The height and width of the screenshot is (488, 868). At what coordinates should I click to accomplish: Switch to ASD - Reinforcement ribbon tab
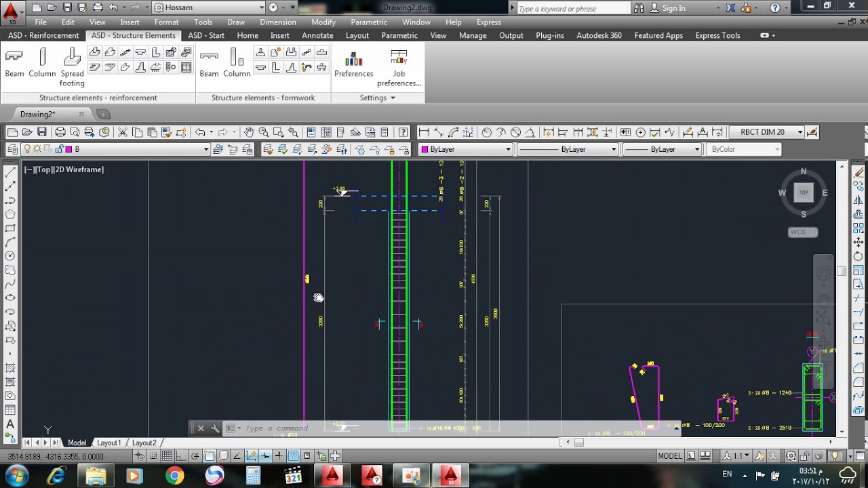coord(44,35)
